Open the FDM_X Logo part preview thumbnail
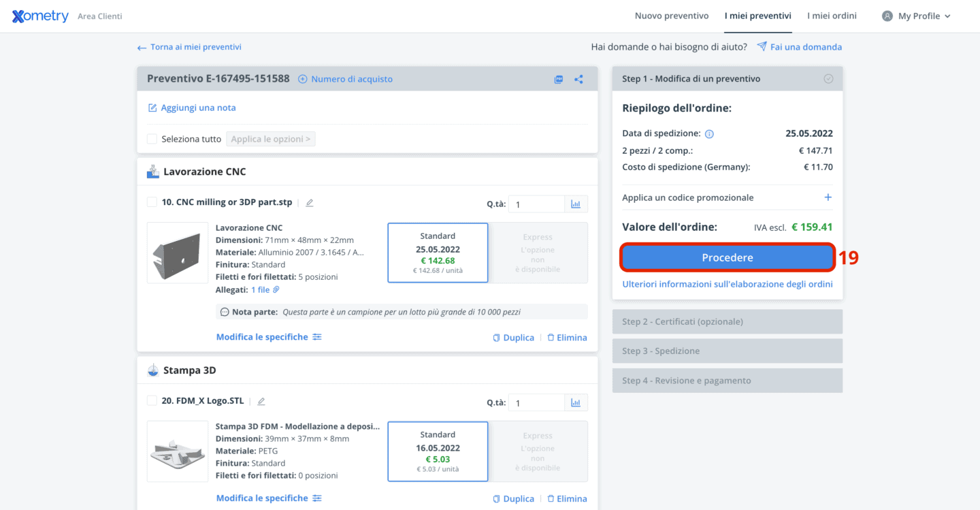980x510 pixels. point(178,451)
